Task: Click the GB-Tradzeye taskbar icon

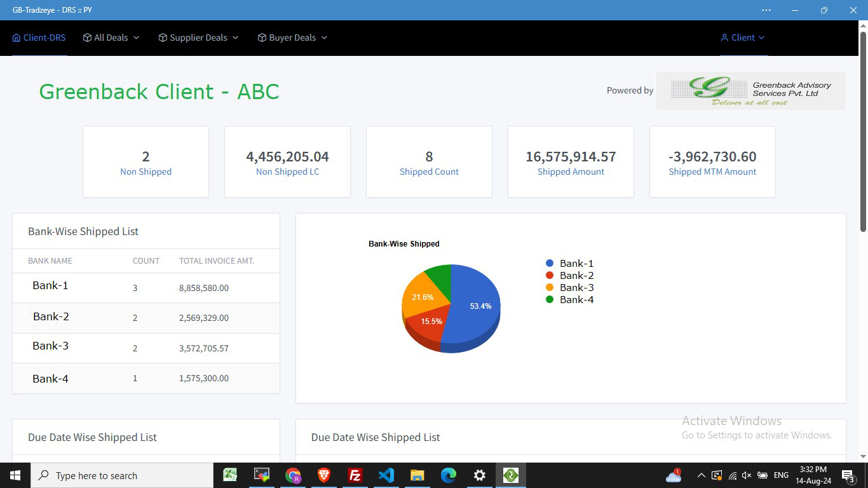Action: coord(510,475)
